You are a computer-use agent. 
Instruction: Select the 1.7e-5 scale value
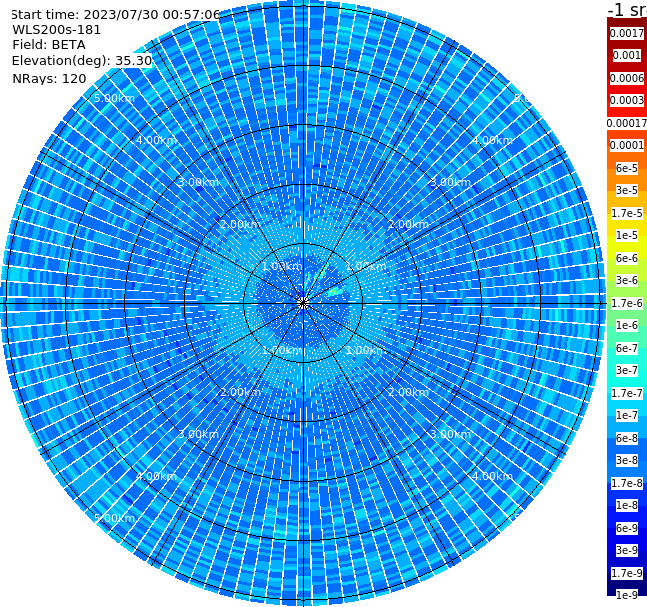627,213
